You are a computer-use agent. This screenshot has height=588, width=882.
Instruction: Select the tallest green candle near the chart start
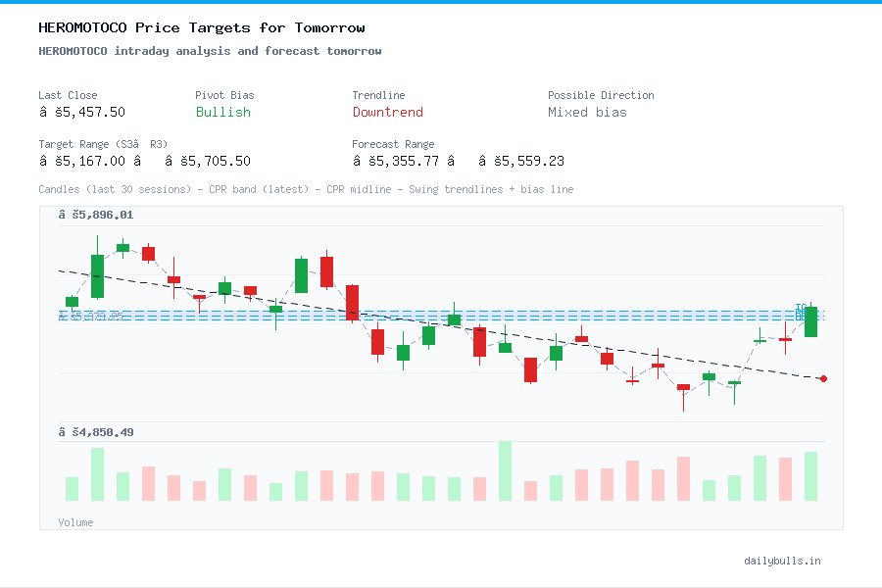96,274
